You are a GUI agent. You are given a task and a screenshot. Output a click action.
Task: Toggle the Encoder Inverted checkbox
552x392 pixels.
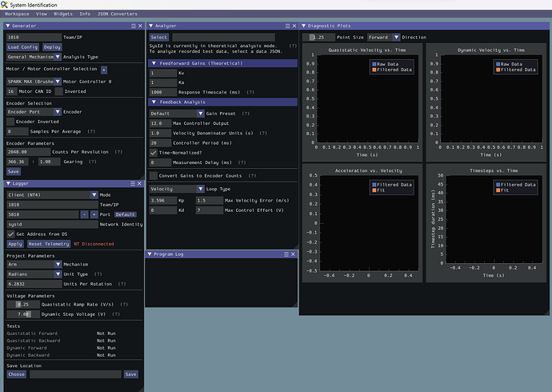coord(10,122)
